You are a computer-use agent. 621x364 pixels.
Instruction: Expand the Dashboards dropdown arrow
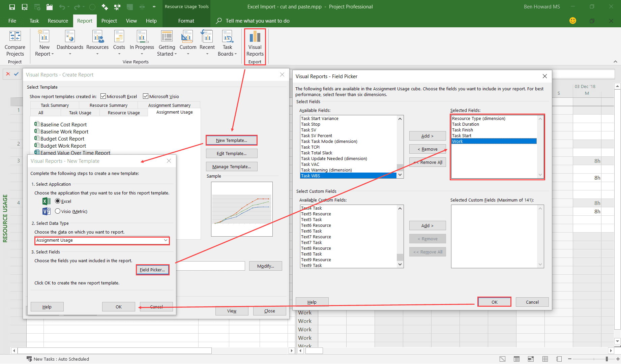[x=70, y=54]
